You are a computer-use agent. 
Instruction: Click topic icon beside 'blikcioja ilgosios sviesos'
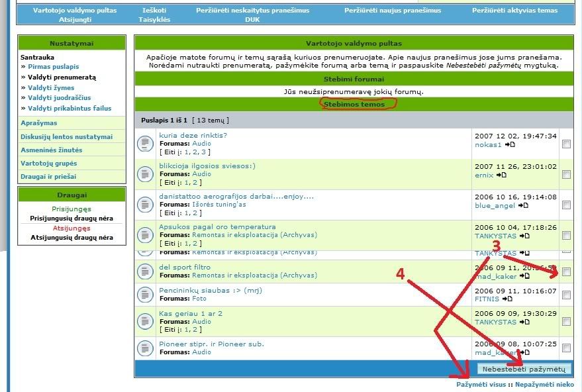click(x=145, y=174)
